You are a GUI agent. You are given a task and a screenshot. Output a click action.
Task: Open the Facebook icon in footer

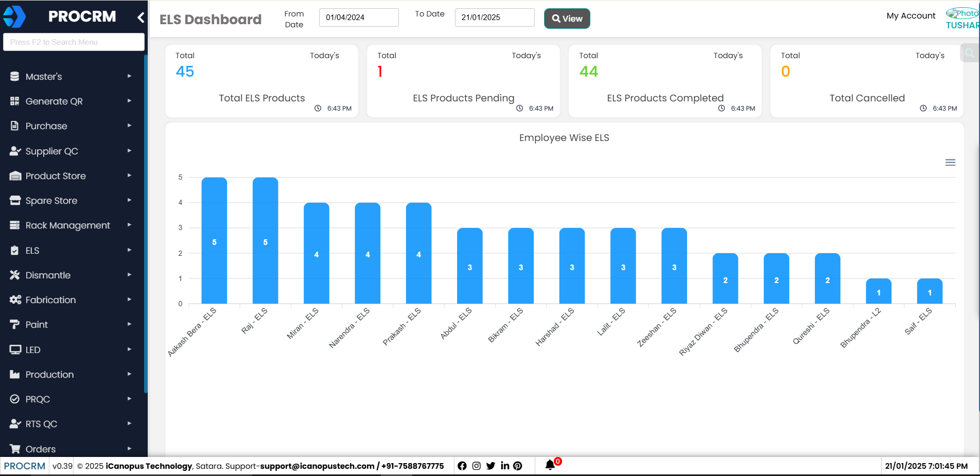(462, 466)
